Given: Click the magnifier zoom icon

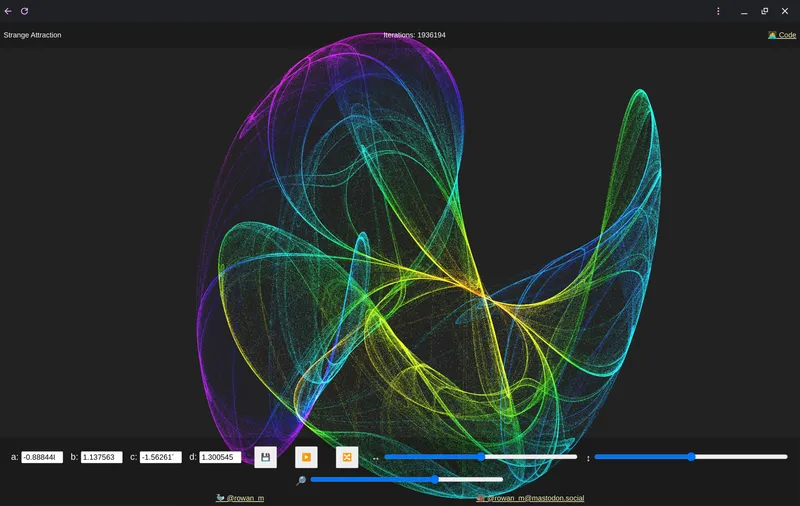Looking at the screenshot, I should pos(300,481).
